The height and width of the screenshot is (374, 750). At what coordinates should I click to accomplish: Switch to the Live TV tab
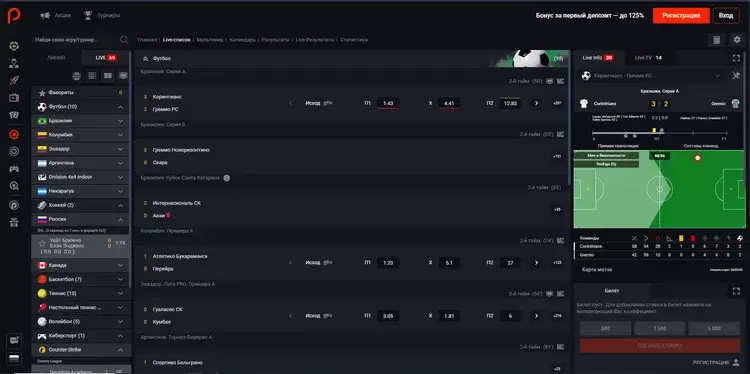point(648,58)
